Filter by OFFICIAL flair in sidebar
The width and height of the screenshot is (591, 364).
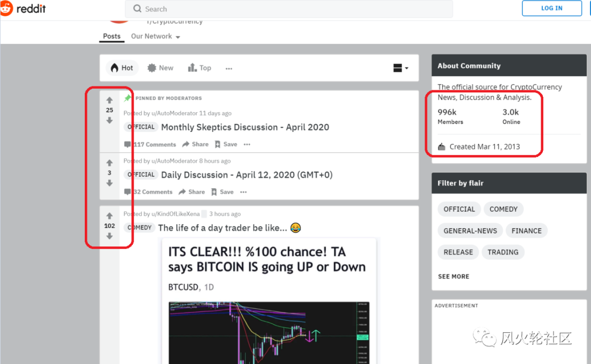tap(459, 209)
